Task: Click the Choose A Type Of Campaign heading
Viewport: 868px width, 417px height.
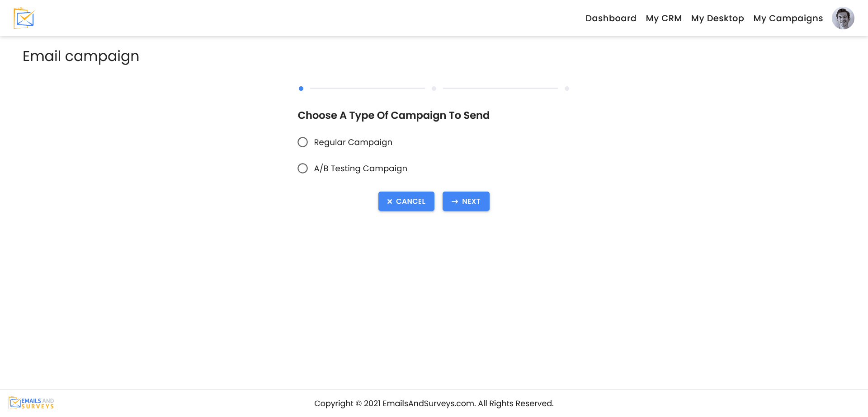Action: click(393, 115)
